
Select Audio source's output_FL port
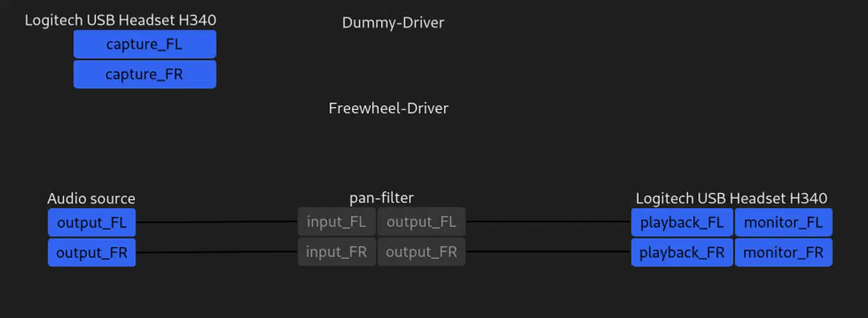click(92, 223)
